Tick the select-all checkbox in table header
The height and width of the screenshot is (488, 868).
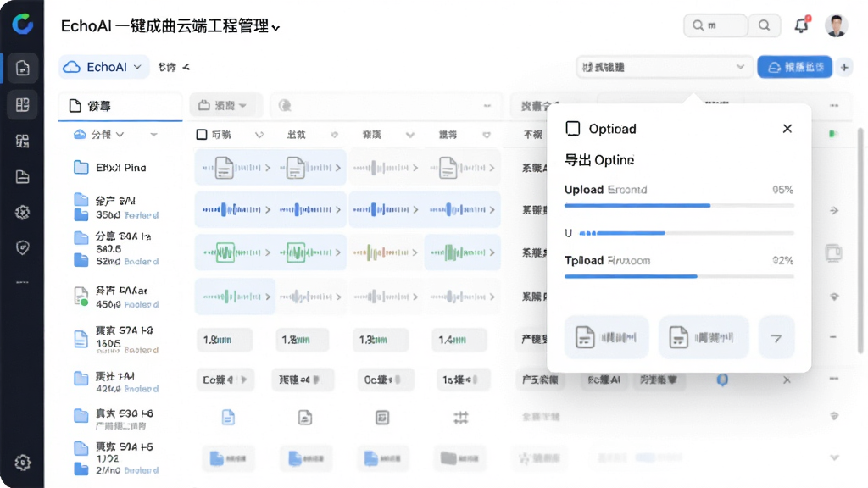(x=202, y=135)
